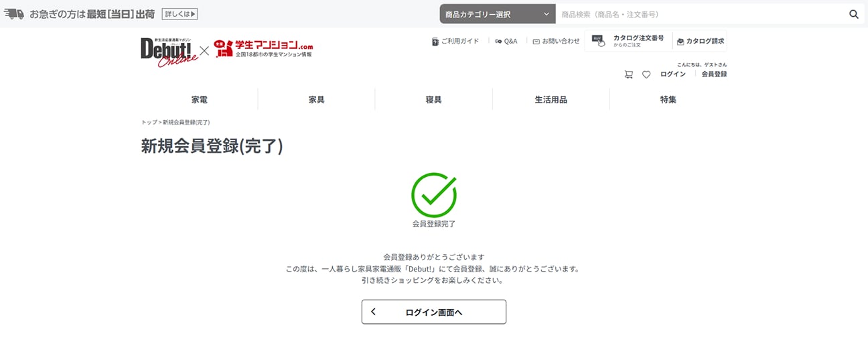The image size is (868, 348).
Task: Click the 会員登録 link in header
Action: [x=714, y=74]
